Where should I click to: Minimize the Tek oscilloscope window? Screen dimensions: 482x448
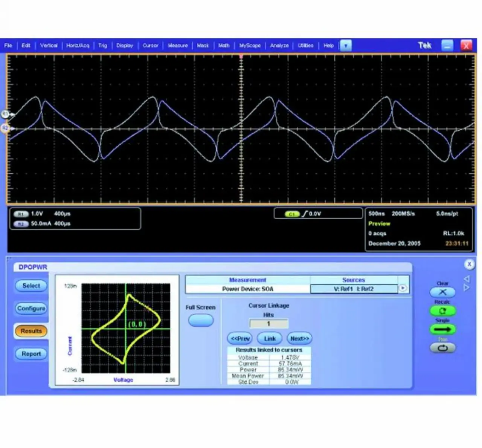pos(447,46)
